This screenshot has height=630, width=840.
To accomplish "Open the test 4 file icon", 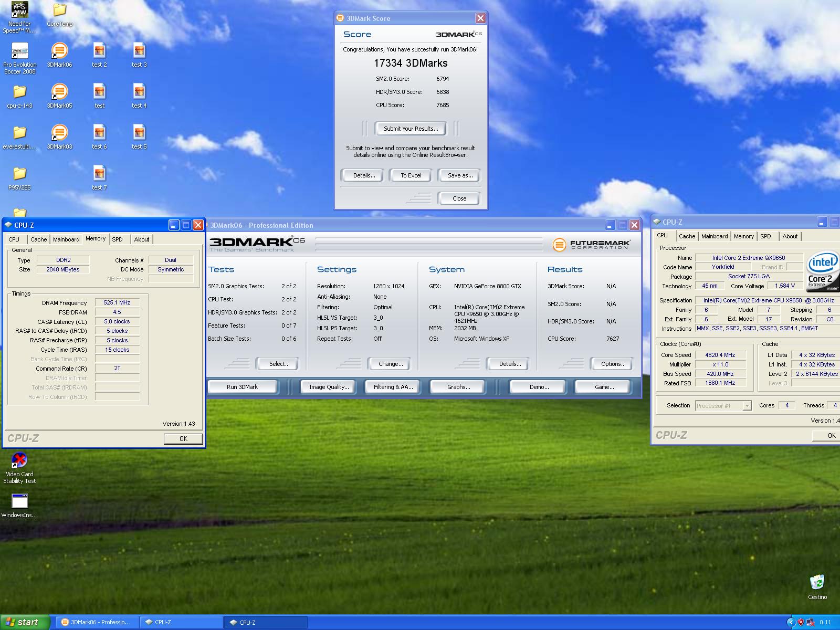I will [x=139, y=96].
